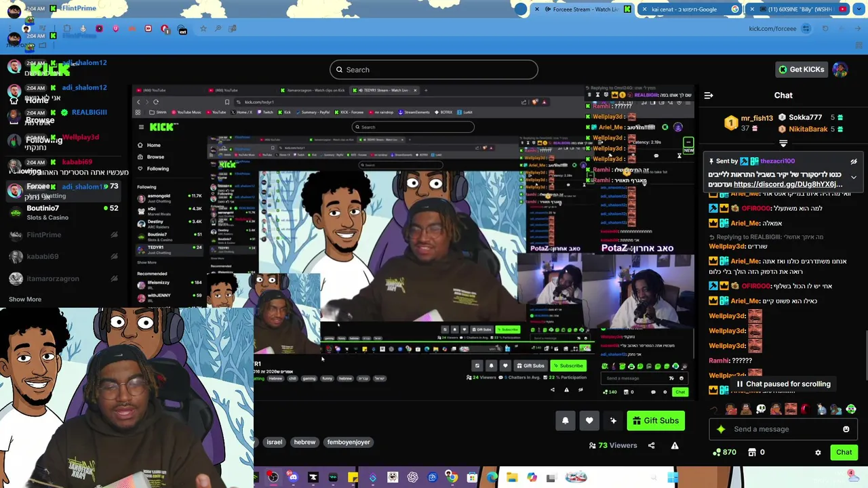Screen dimensions: 868x488
Task: Hide the pinned message with eye-slash icon
Action: [x=854, y=161]
